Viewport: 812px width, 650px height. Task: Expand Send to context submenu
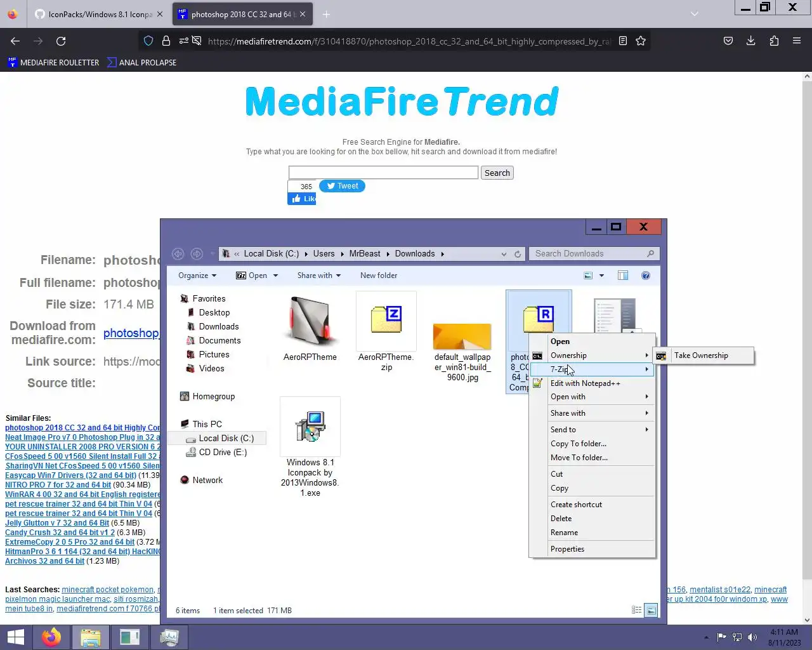pyautogui.click(x=592, y=430)
